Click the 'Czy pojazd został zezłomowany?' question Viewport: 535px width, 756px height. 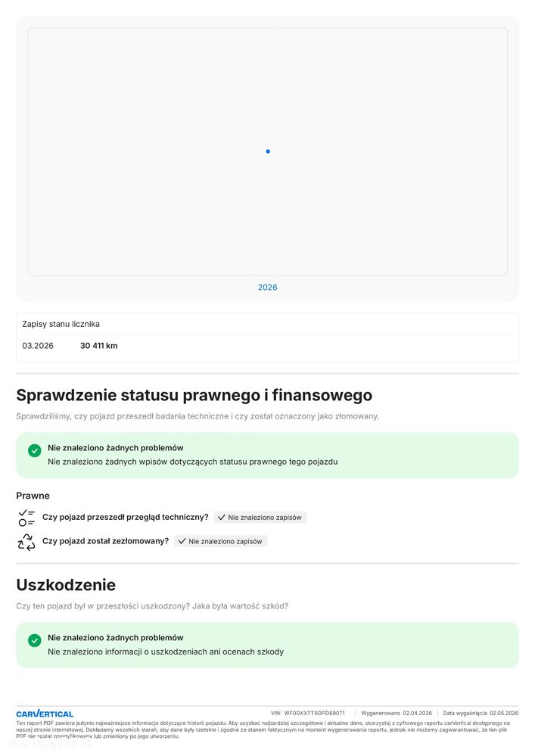click(x=106, y=541)
